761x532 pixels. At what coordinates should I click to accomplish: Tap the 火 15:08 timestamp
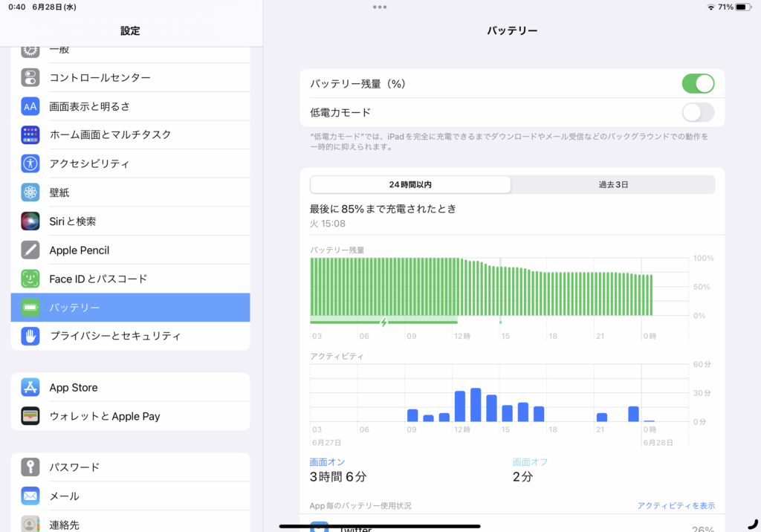(328, 224)
